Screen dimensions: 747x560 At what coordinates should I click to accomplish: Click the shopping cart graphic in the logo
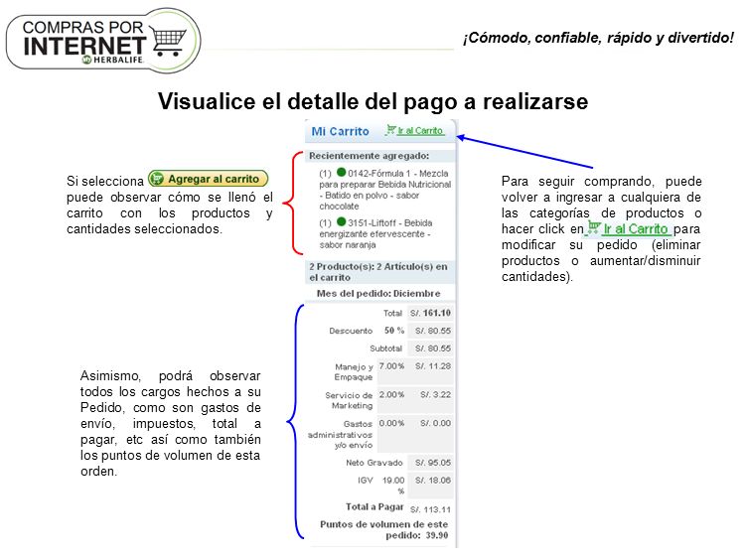[168, 41]
